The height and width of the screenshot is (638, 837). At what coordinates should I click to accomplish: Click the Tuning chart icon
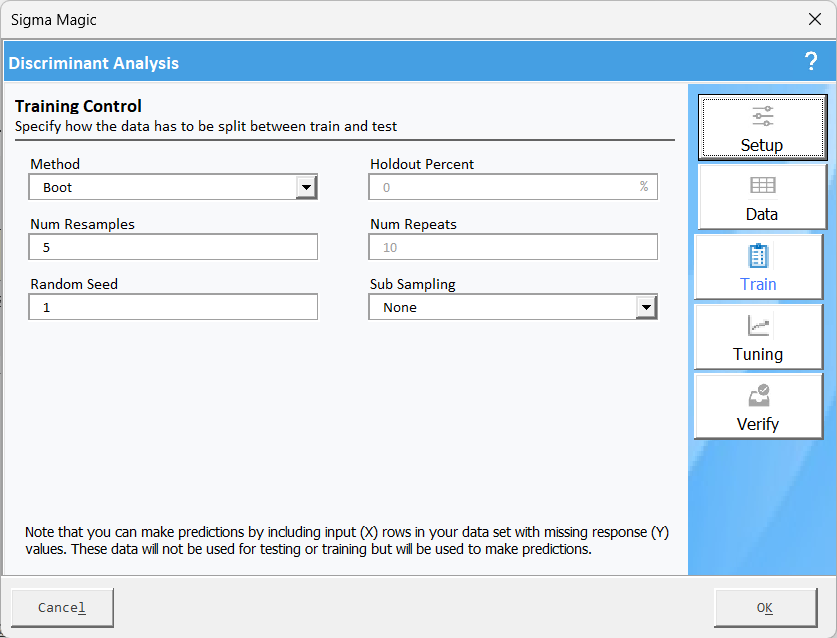[x=758, y=326]
